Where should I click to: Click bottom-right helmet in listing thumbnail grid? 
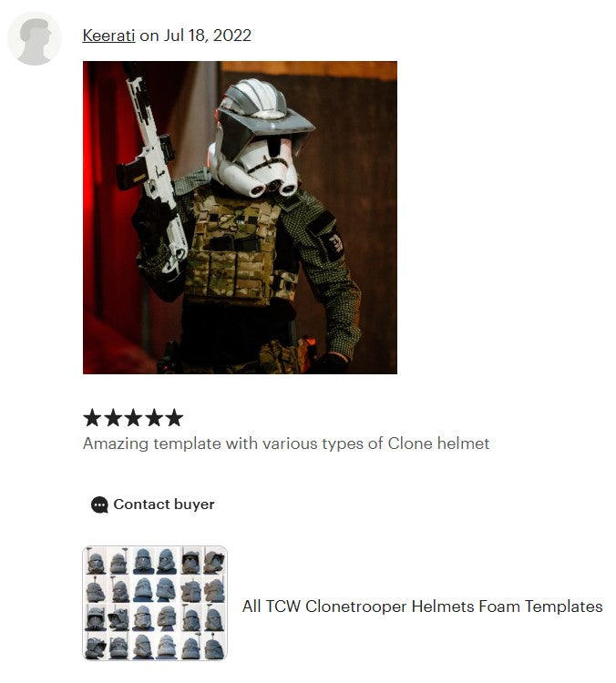click(214, 646)
